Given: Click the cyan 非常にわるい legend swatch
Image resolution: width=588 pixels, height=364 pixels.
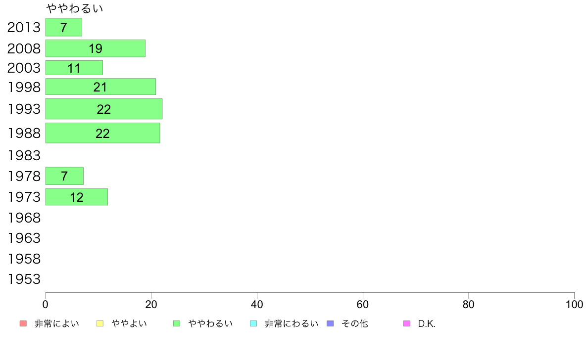Looking at the screenshot, I should click(x=253, y=323).
